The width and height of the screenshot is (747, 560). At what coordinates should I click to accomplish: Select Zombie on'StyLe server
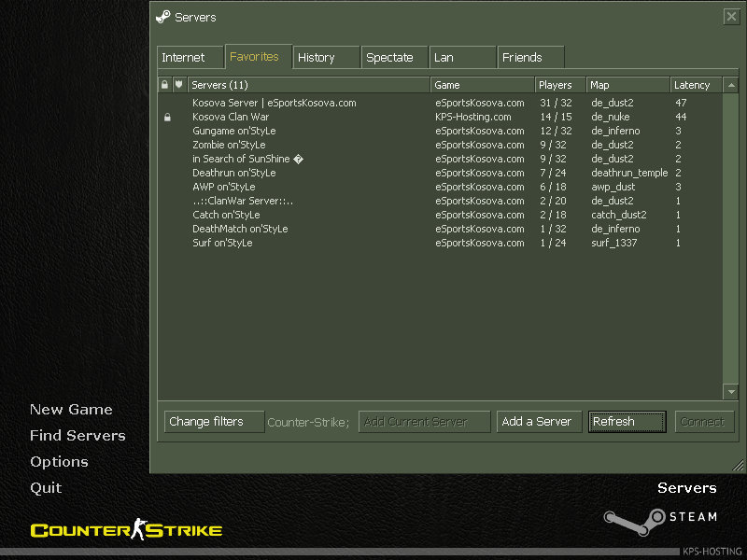tap(440, 145)
